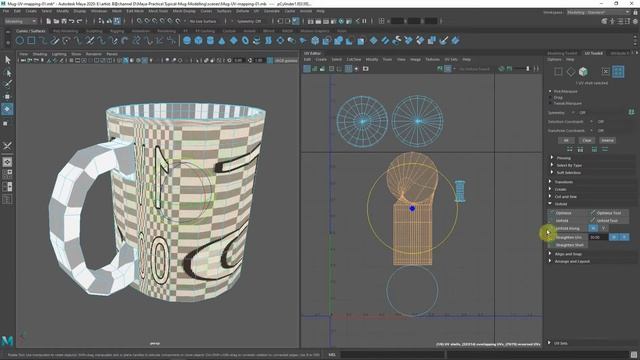Click the Straighten UVs button
The width and height of the screenshot is (640, 360).
click(x=568, y=237)
